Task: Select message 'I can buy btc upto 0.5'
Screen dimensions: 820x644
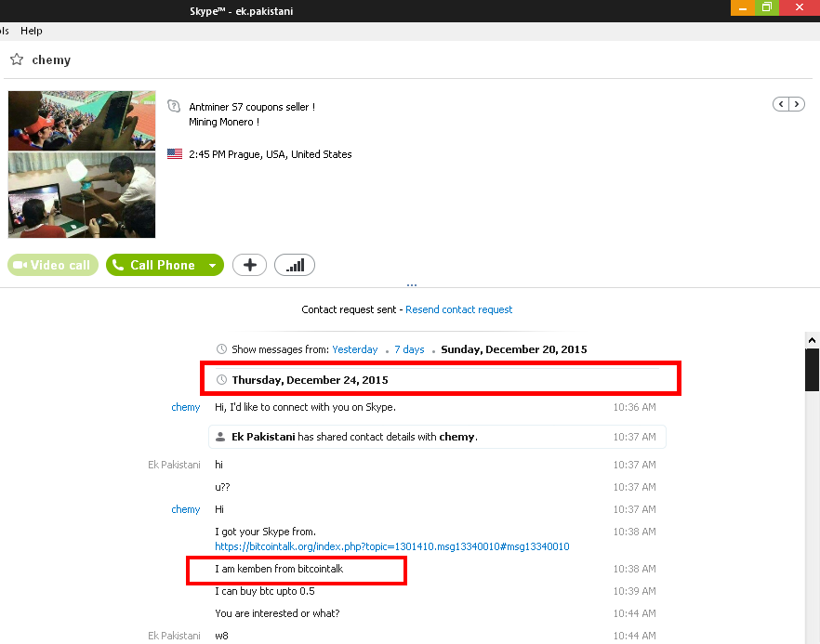Action: point(265,591)
